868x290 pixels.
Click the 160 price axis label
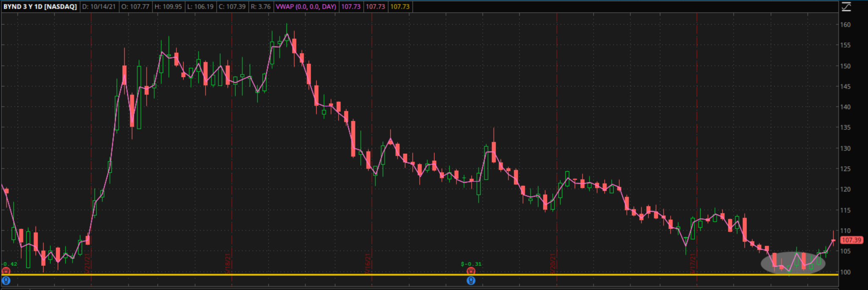(x=846, y=25)
